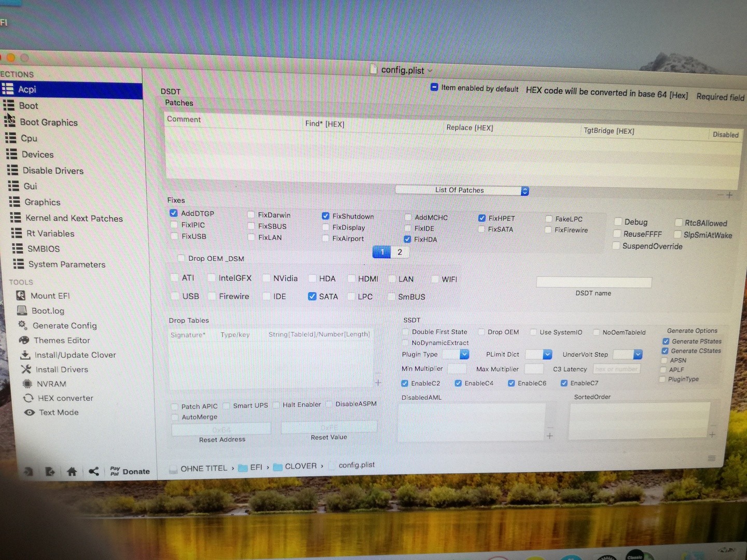Uncheck the AddDTGP fix
747x560 pixels.
tap(174, 213)
